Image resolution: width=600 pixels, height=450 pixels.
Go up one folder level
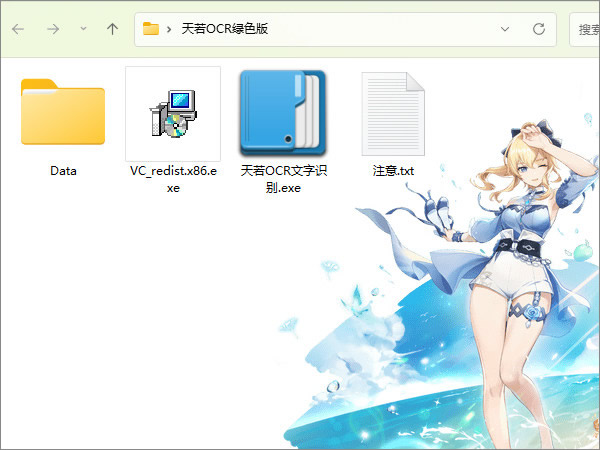point(112,29)
